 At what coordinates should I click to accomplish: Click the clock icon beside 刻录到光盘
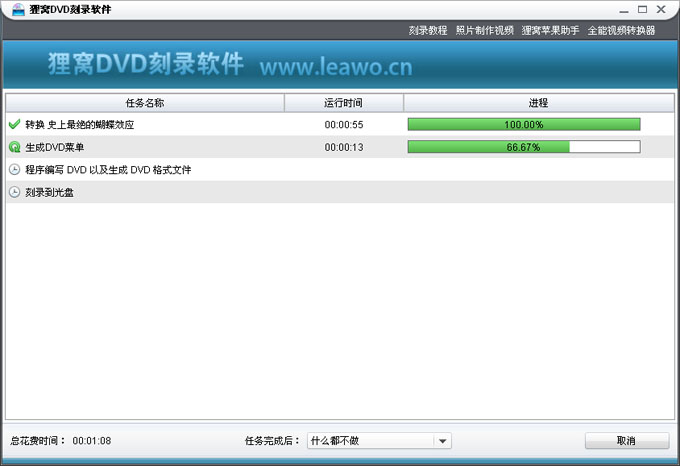[x=14, y=192]
